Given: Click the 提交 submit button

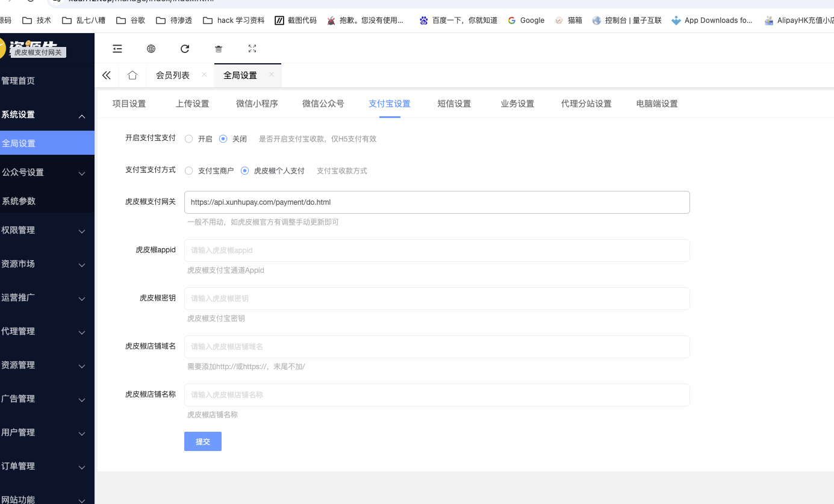Looking at the screenshot, I should point(202,441).
